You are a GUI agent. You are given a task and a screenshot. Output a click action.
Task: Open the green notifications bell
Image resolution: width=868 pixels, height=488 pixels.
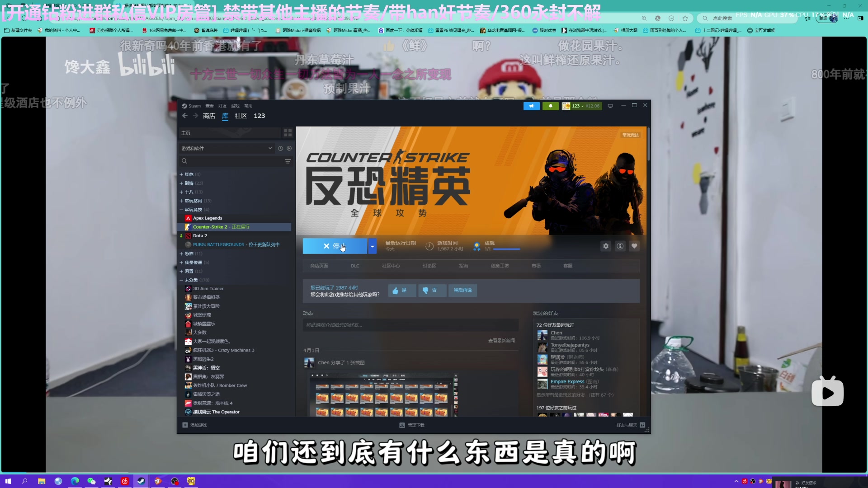pos(550,106)
